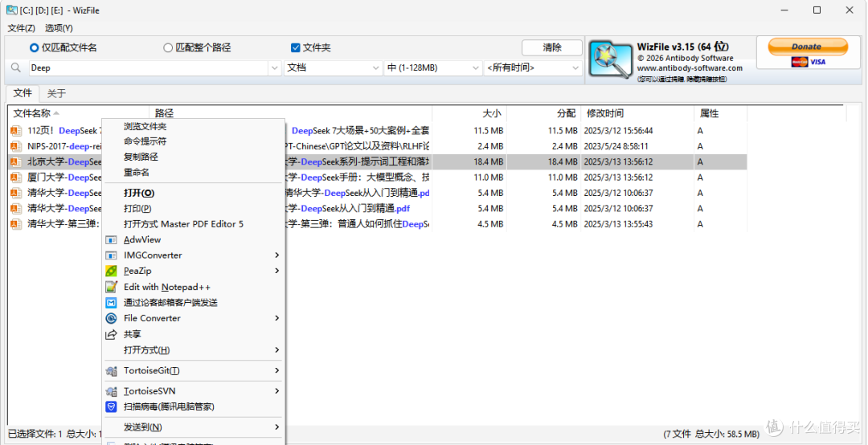The image size is (868, 445).
Task: Sort by 分配 column header
Action: click(x=543, y=113)
